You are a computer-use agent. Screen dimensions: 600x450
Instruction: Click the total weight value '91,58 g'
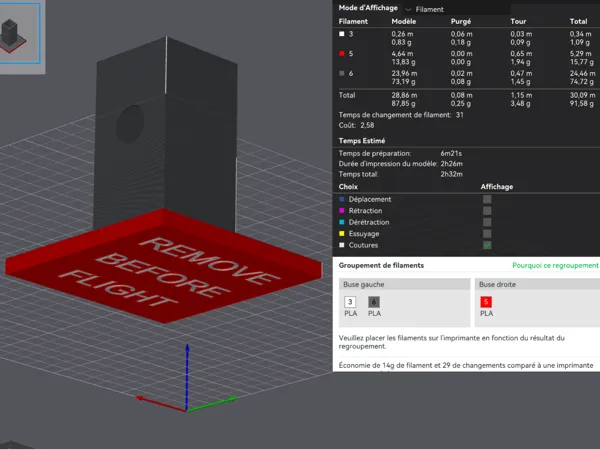pyautogui.click(x=582, y=104)
